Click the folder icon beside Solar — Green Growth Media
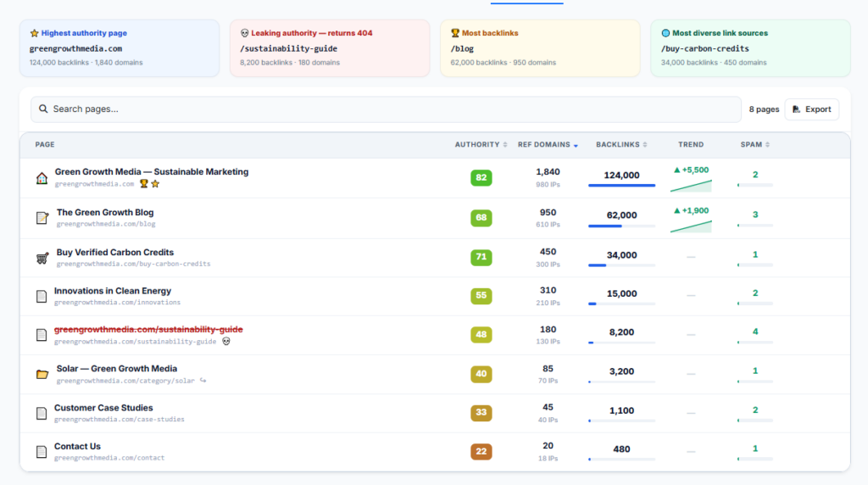 point(42,374)
